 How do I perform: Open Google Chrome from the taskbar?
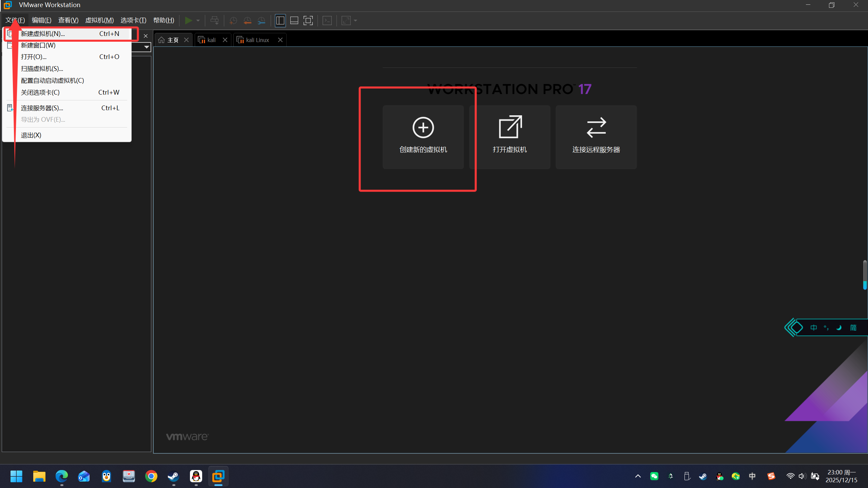coord(151,476)
